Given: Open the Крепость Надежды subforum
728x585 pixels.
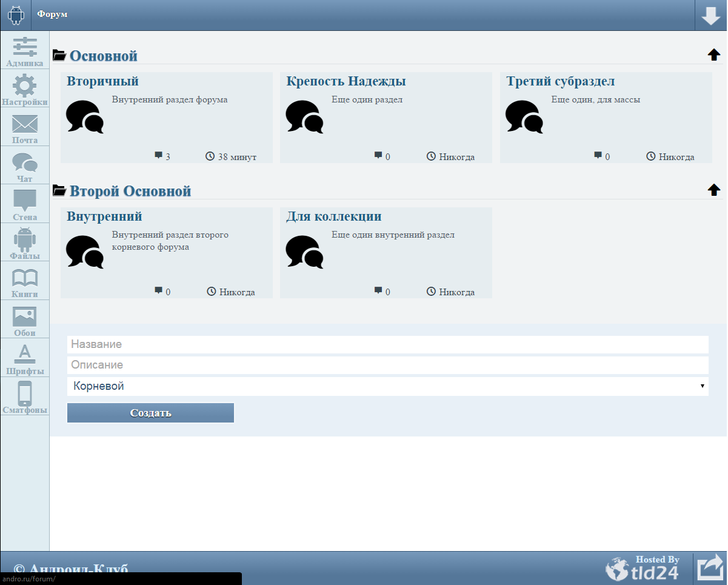Looking at the screenshot, I should pyautogui.click(x=346, y=81).
